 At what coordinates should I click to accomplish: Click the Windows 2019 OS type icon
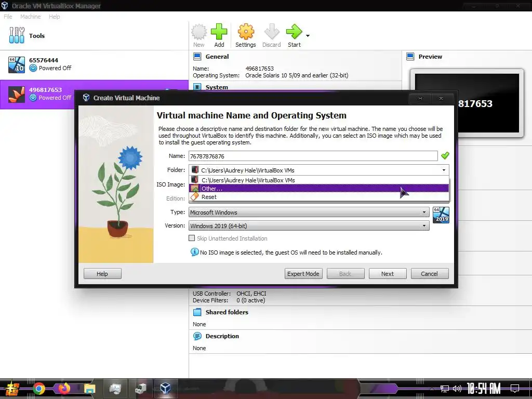(x=441, y=215)
